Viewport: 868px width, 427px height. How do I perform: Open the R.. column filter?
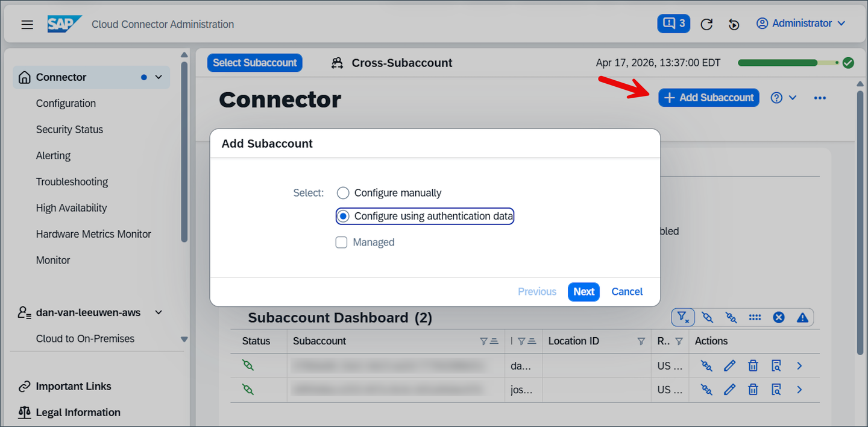click(679, 341)
